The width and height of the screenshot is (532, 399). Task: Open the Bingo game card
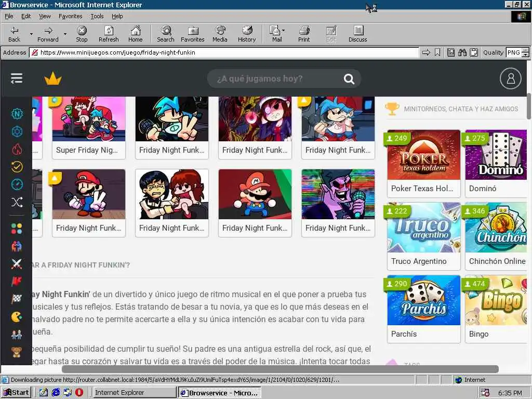tap(496, 309)
